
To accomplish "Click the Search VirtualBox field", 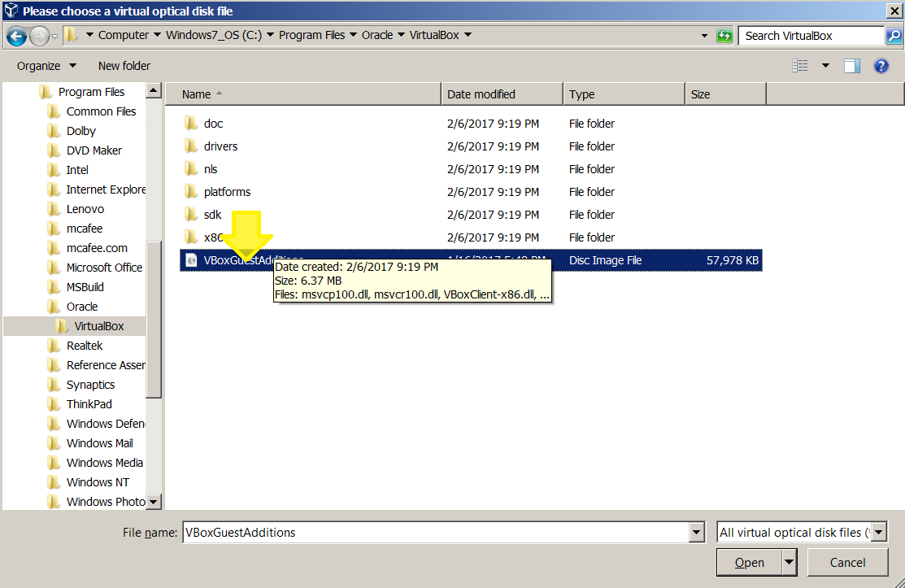I will click(x=811, y=36).
